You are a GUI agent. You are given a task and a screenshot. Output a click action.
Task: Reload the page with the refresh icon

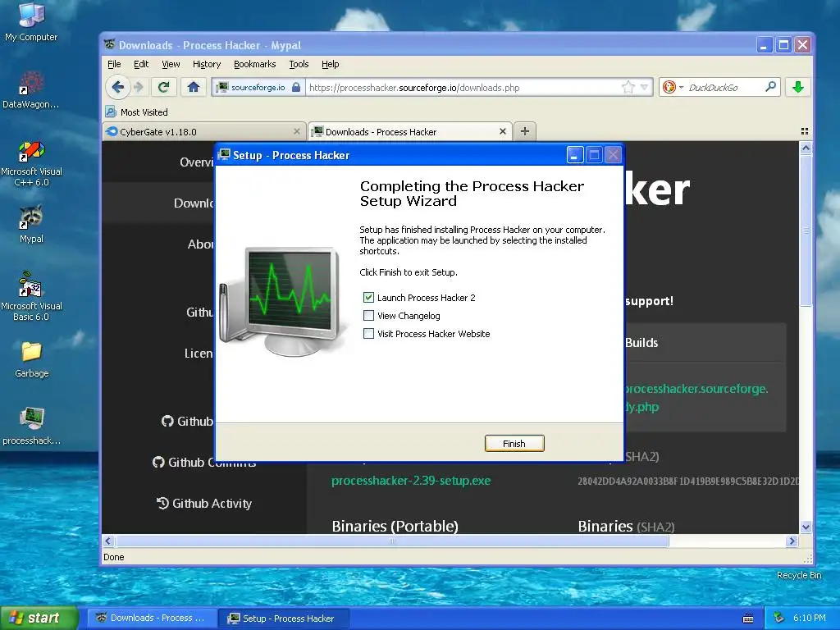164,87
